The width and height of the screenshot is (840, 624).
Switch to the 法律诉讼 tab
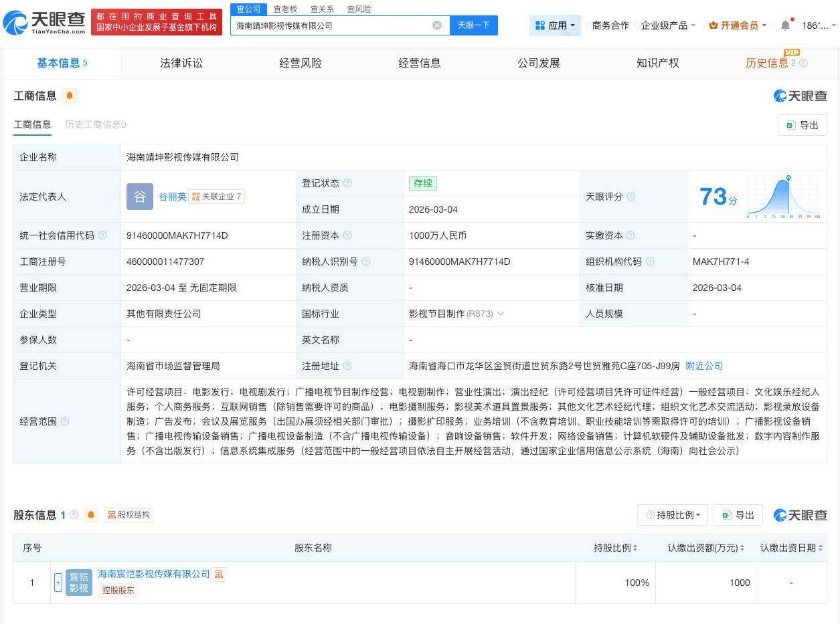(x=181, y=63)
